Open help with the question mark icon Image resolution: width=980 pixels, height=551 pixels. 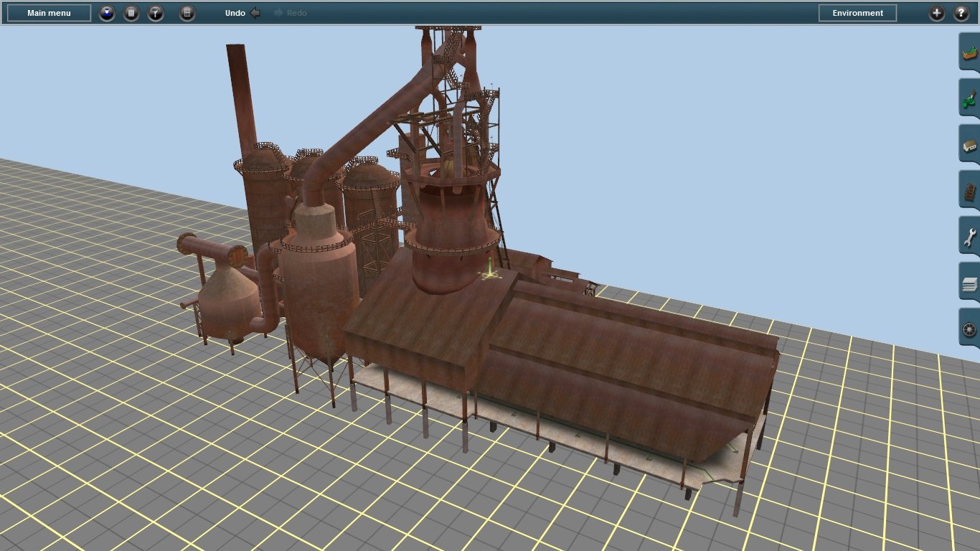tap(961, 13)
